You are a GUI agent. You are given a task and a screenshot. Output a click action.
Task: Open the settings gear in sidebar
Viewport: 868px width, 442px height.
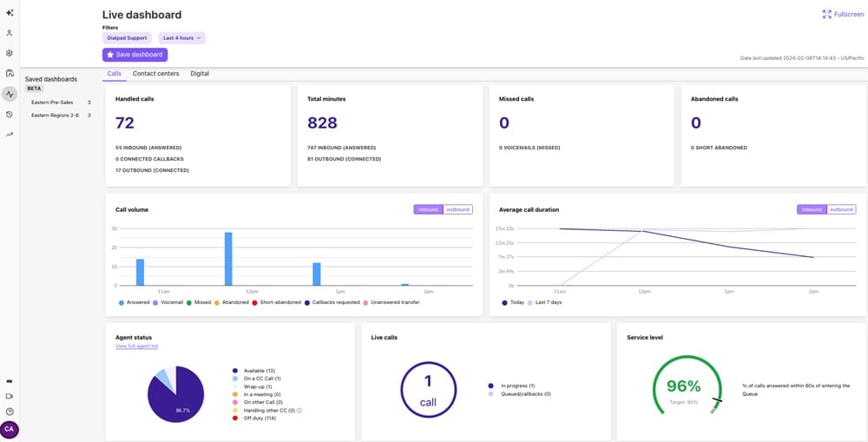click(x=10, y=54)
